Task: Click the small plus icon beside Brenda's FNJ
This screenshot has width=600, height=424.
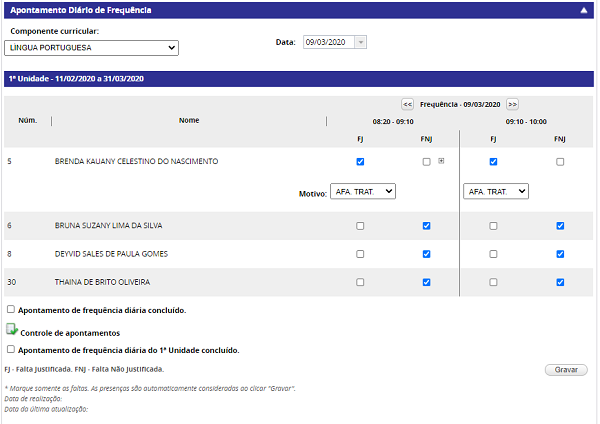Action: (441, 161)
